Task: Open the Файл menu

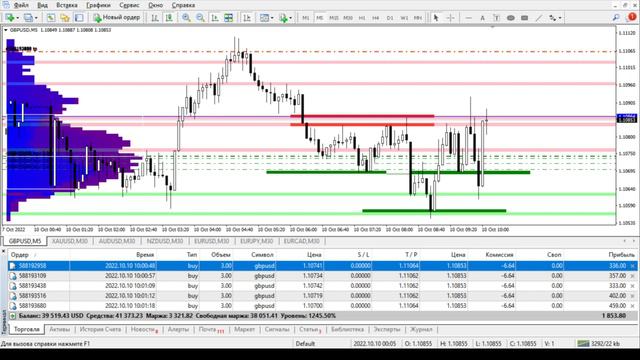Action: coord(21,5)
